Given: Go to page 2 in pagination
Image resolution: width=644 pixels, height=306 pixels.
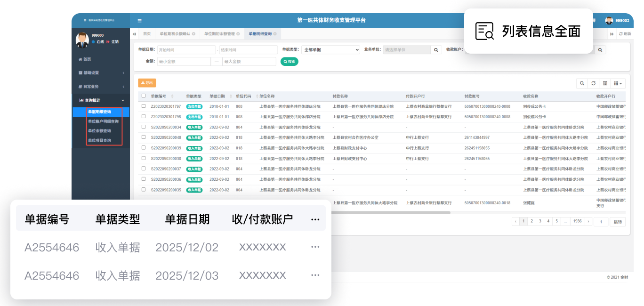Looking at the screenshot, I should pyautogui.click(x=531, y=221).
